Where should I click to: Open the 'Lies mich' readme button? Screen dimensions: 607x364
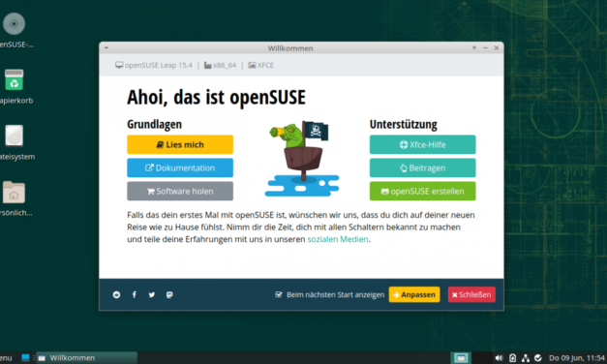tap(180, 144)
